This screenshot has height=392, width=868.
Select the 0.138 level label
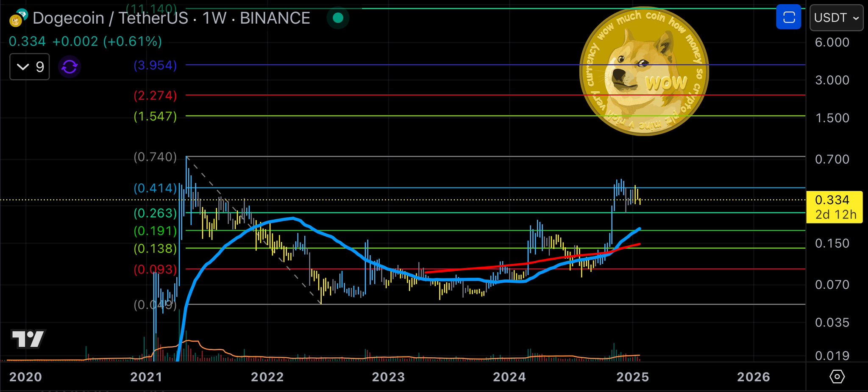(x=155, y=248)
